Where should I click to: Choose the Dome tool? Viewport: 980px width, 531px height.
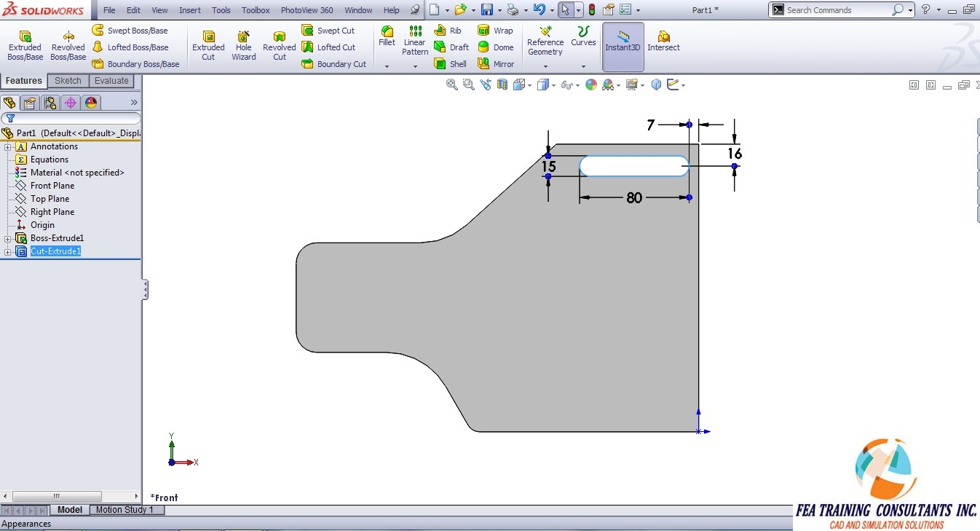pyautogui.click(x=496, y=47)
